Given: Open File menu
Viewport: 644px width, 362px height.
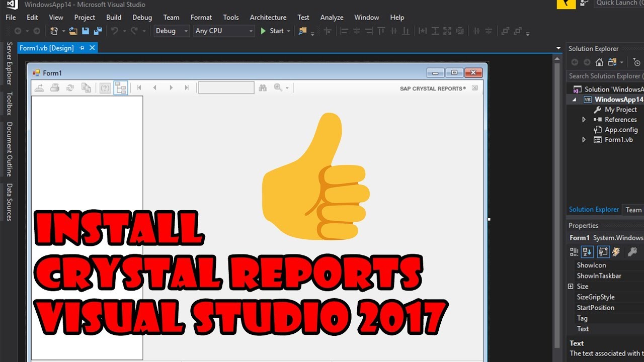Looking at the screenshot, I should click(x=11, y=17).
